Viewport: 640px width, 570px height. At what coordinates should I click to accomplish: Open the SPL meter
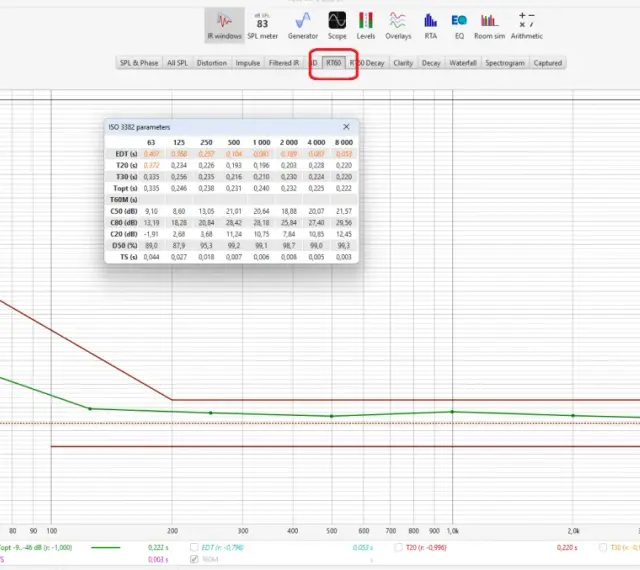(262, 25)
